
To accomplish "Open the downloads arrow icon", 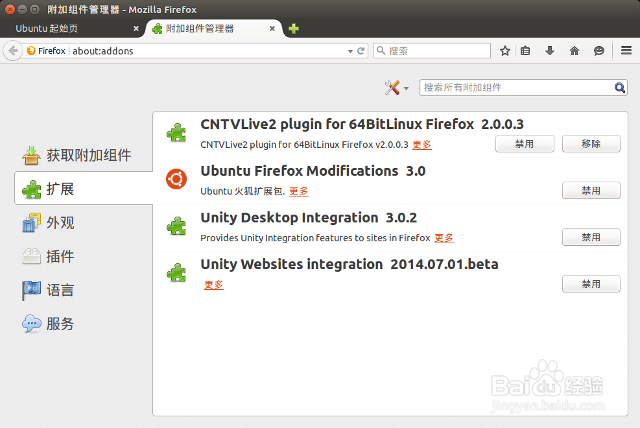I will click(x=550, y=51).
